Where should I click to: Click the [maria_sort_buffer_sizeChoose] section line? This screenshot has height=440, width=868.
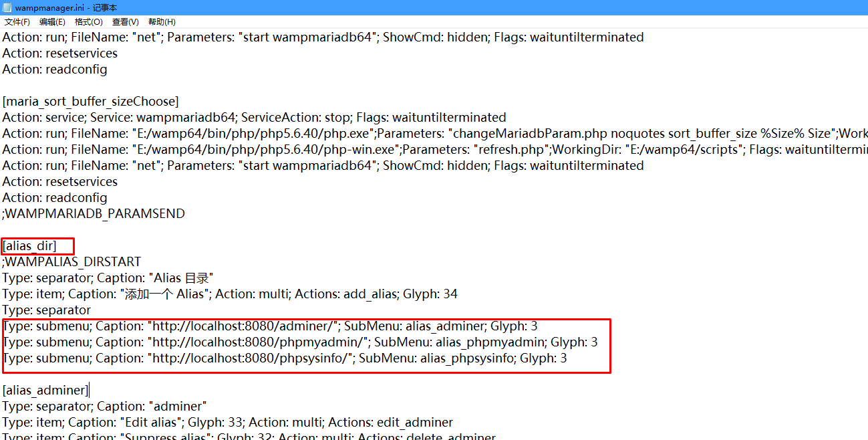pyautogui.click(x=91, y=102)
